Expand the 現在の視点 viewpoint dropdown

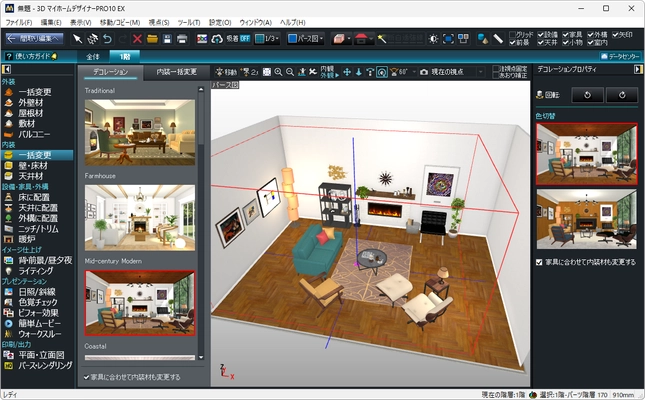(481, 73)
